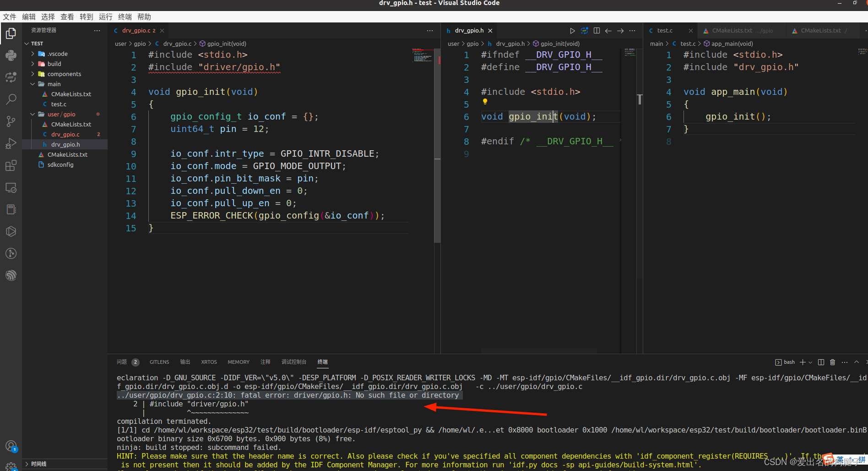868x471 pixels.
Task: Click the lightbulb quick fix icon
Action: coord(485,102)
